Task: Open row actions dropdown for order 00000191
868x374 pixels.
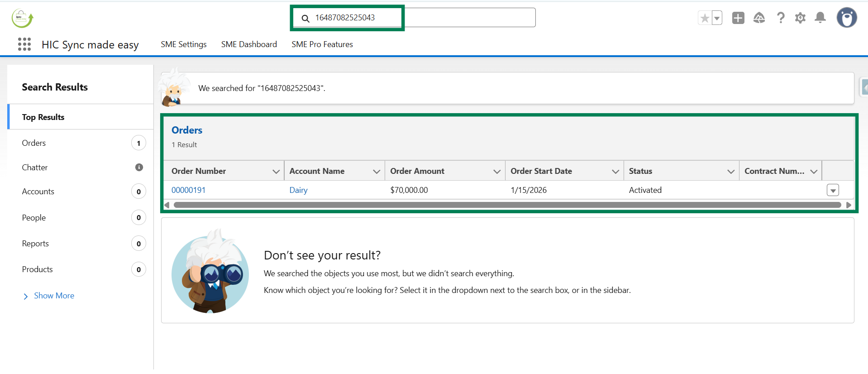Action: click(833, 190)
